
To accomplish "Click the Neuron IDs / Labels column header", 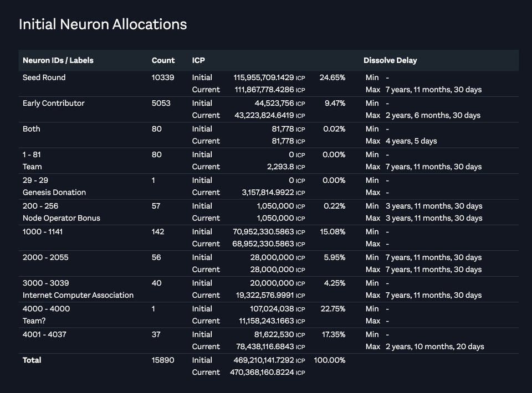I will 58,60.
